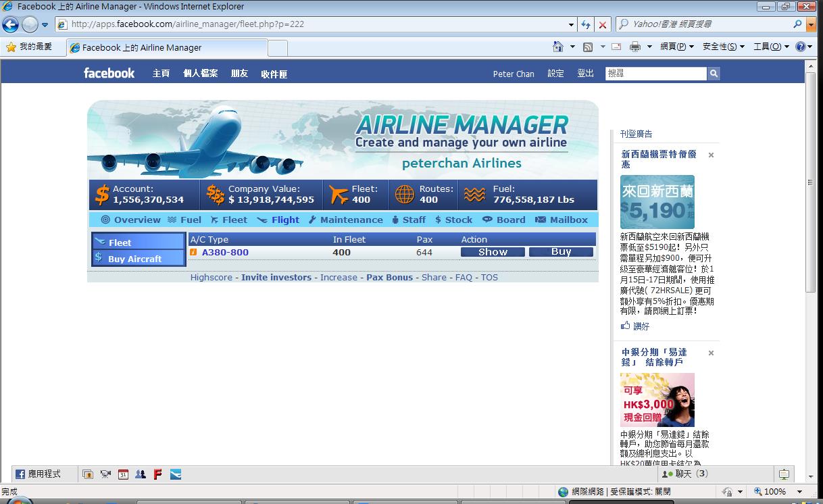Open the Invite investors link
Screen dimensions: 823x504
pos(276,277)
